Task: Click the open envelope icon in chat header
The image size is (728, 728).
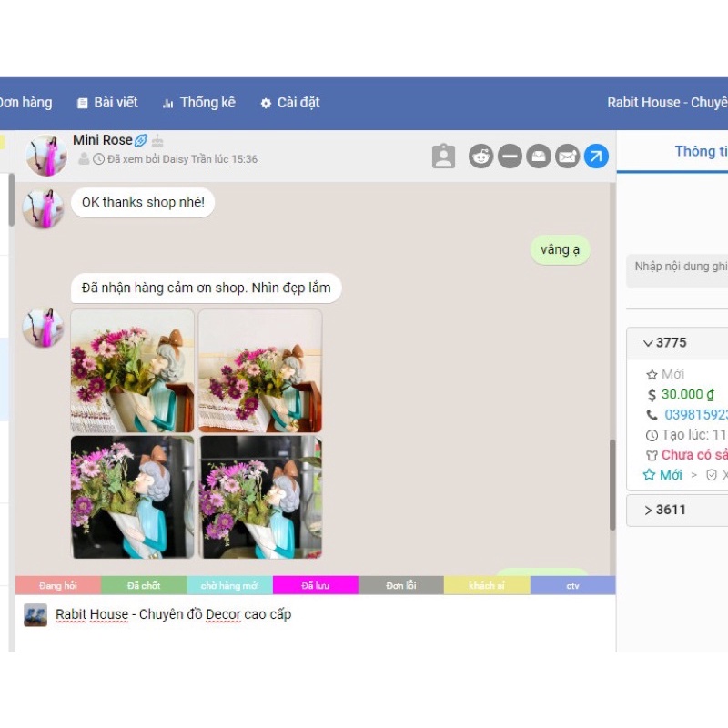Action: [x=539, y=157]
